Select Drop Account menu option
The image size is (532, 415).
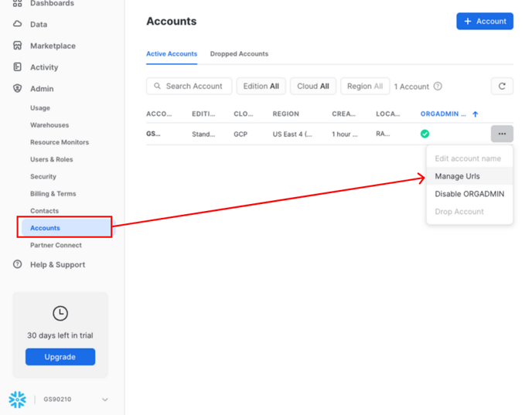pyautogui.click(x=469, y=212)
